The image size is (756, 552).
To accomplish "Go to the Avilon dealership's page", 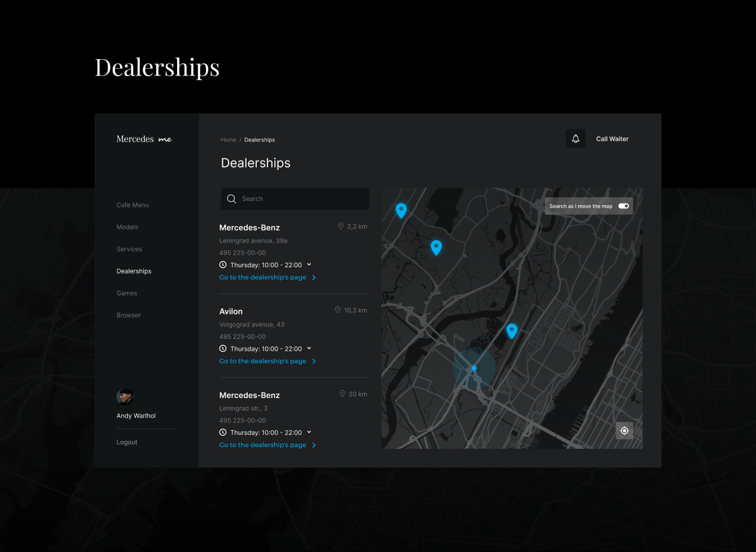I will click(x=263, y=361).
